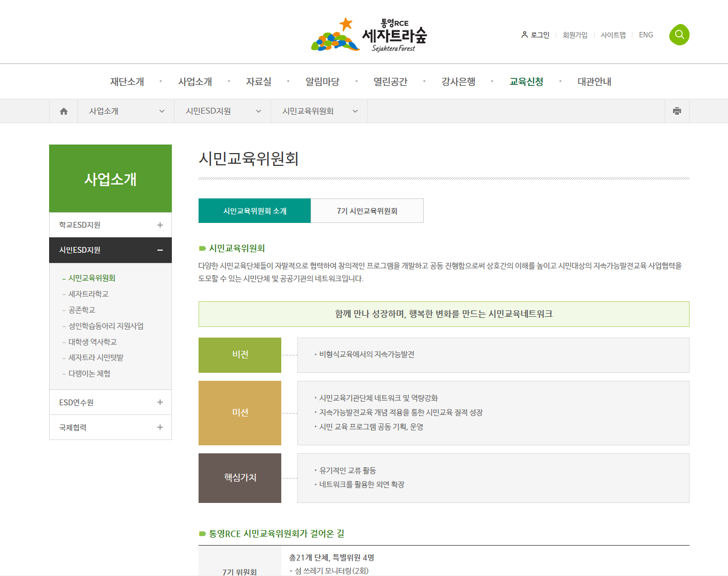Open 성인학습동아리 지원사업 sidebar item
The width and height of the screenshot is (728, 576).
[106, 326]
